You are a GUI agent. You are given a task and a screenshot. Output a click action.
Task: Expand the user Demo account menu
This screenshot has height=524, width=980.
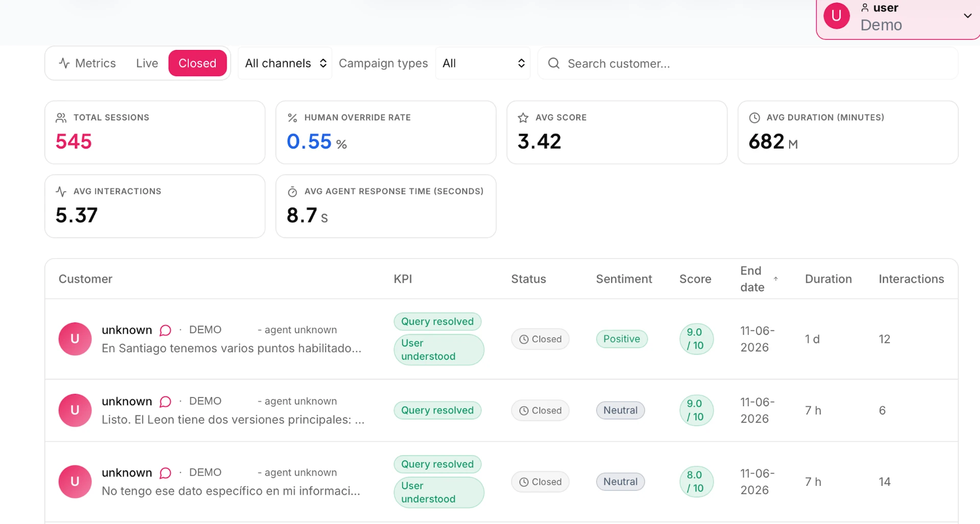pos(898,17)
